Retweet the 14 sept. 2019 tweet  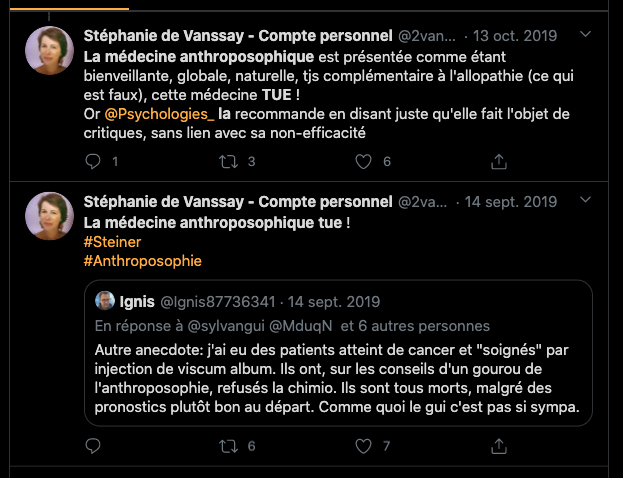pyautogui.click(x=228, y=446)
